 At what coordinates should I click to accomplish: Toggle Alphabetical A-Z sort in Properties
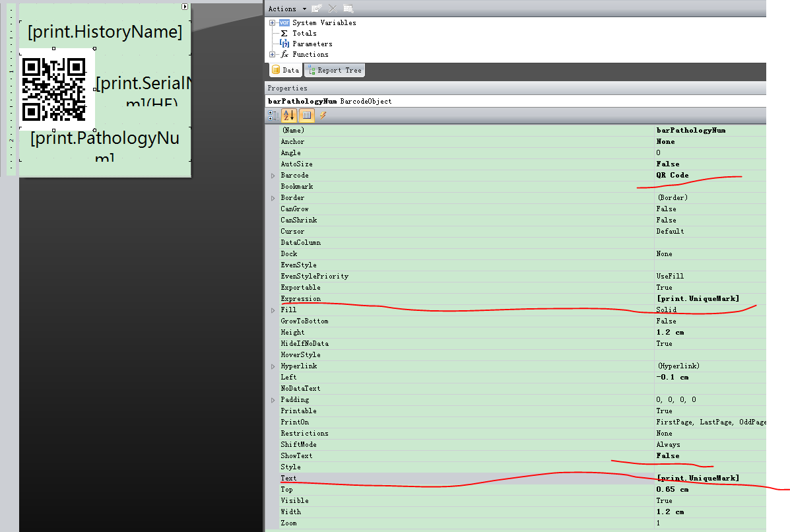(289, 116)
